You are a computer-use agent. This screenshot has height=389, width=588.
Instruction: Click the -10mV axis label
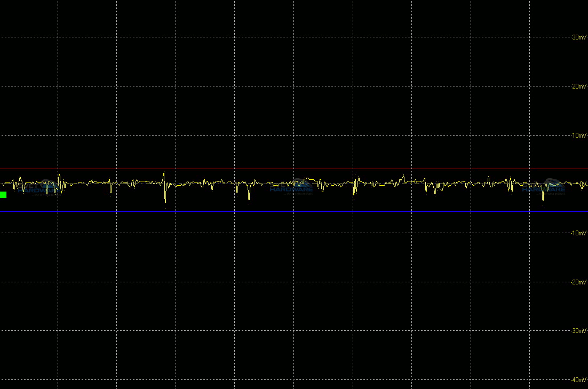[578, 233]
